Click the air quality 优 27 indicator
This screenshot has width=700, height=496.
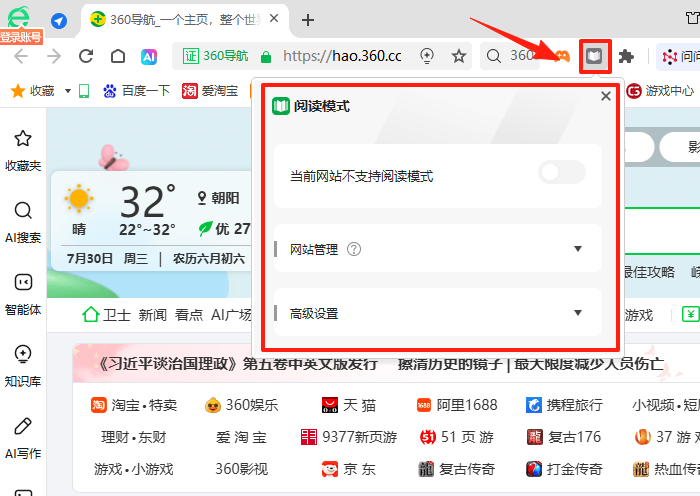coord(225,229)
